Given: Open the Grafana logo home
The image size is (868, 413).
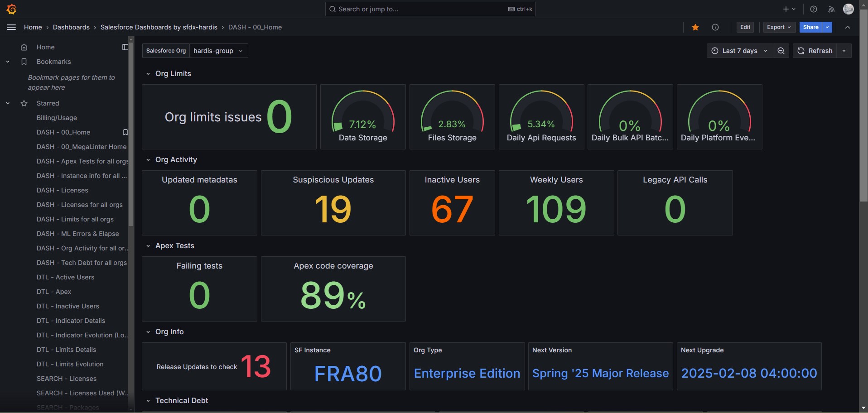Looking at the screenshot, I should [12, 9].
